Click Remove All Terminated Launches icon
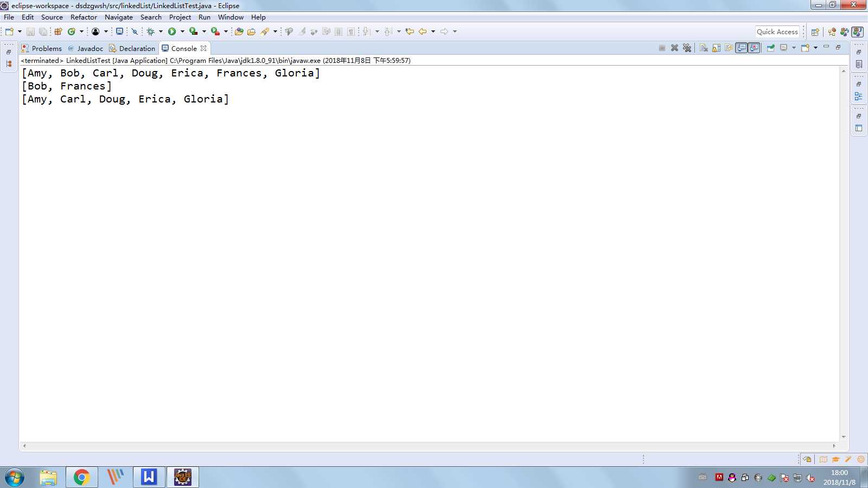This screenshot has width=868, height=488. [687, 48]
